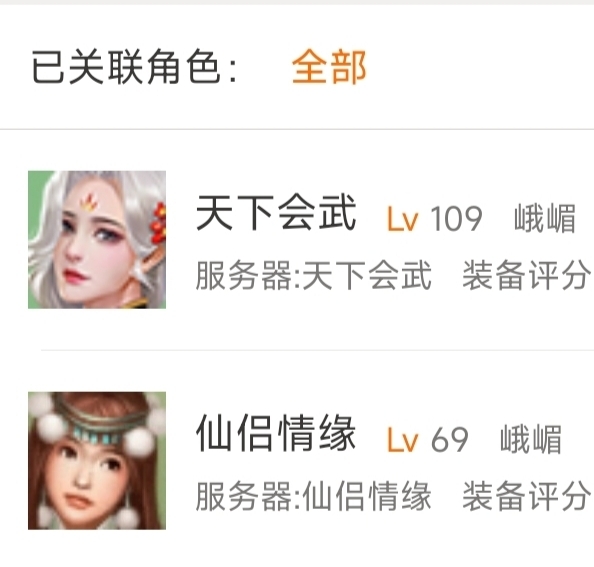The image size is (594, 567).
Task: Tap orange Lv label beside 69
Action: pyautogui.click(x=403, y=440)
